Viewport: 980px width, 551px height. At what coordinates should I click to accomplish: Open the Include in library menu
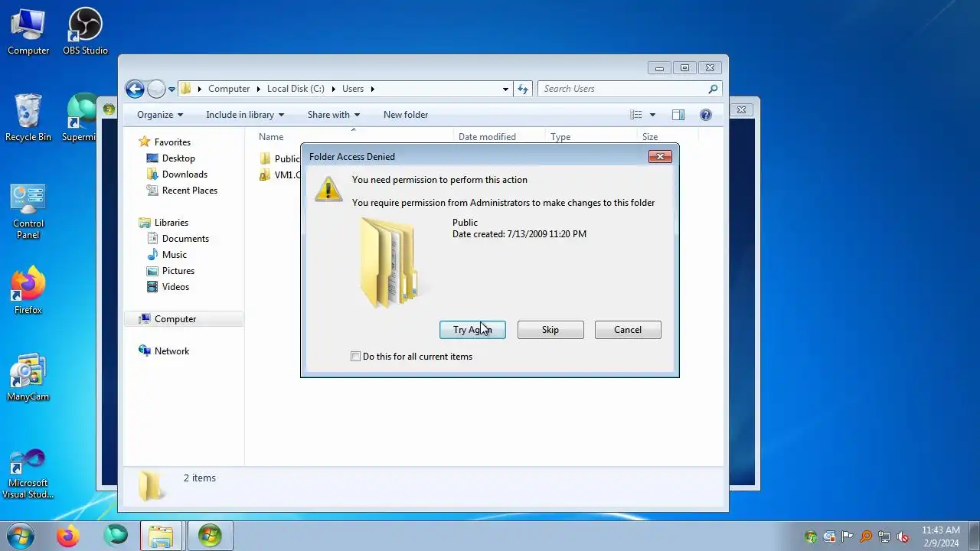pos(245,115)
